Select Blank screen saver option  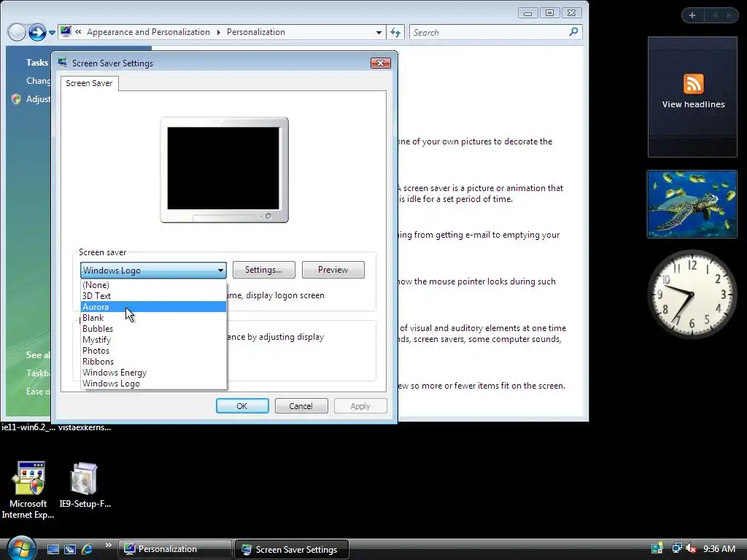coord(153,318)
